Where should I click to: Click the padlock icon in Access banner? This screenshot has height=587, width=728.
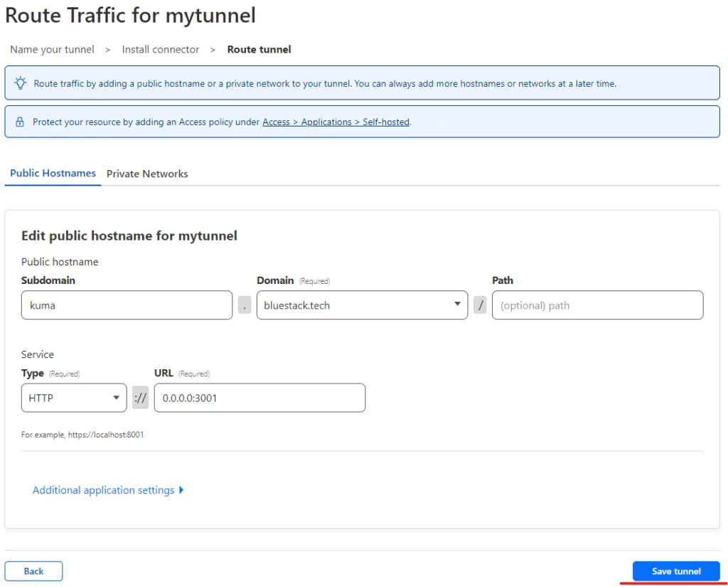click(x=19, y=122)
